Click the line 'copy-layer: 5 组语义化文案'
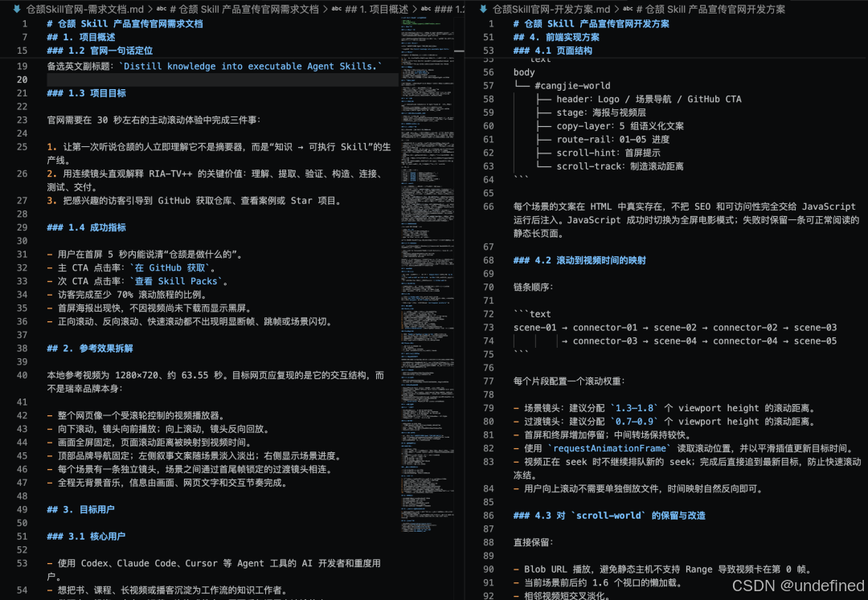The image size is (868, 600). click(x=620, y=126)
